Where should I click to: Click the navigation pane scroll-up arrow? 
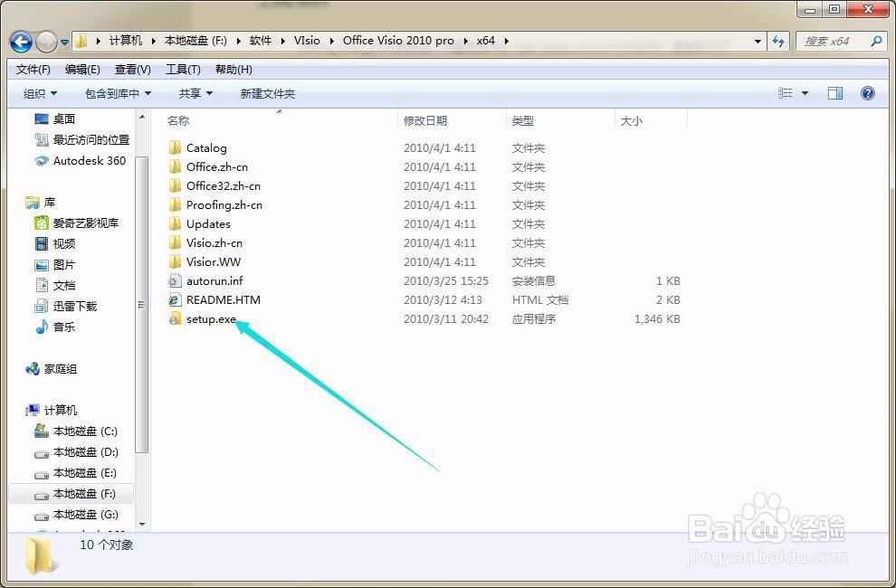142,117
